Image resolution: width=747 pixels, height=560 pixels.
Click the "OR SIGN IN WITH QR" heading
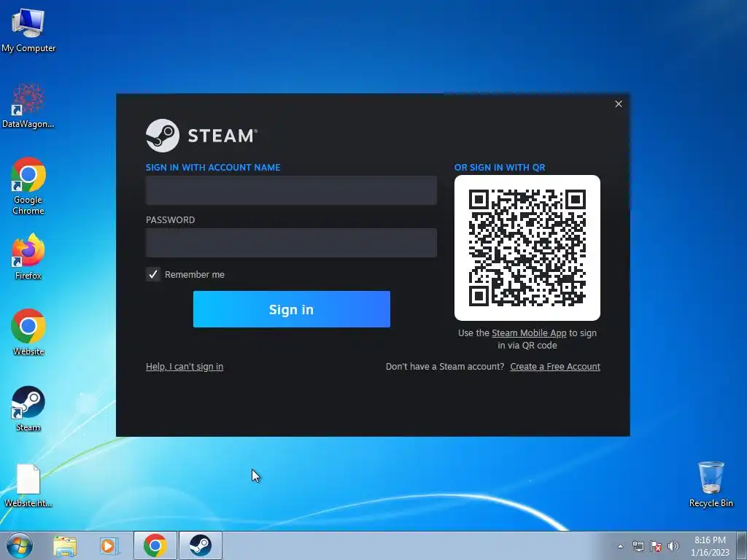500,168
